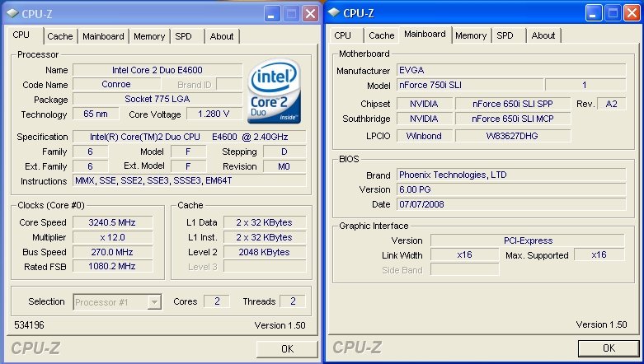The width and height of the screenshot is (644, 364).
Task: Click the BIOS Date value 07/07/2008
Action: [x=511, y=204]
